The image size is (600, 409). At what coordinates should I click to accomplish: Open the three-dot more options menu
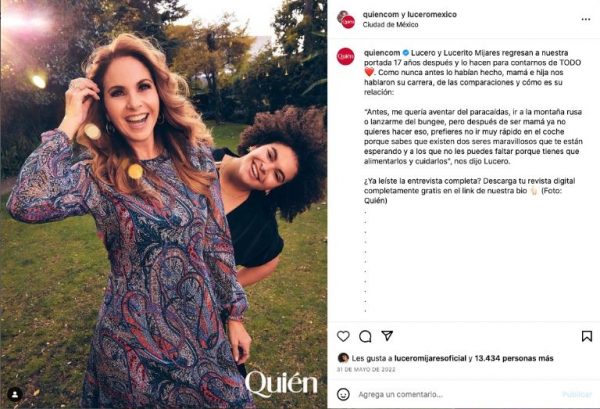[586, 20]
